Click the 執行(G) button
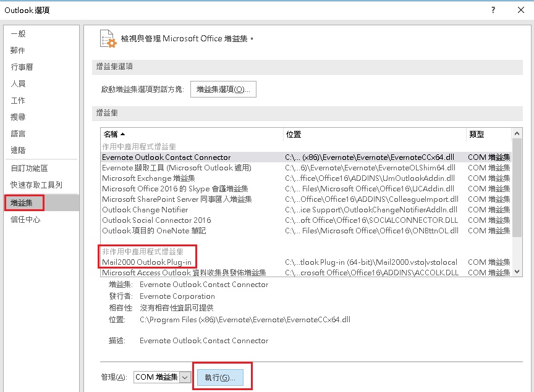 (222, 377)
